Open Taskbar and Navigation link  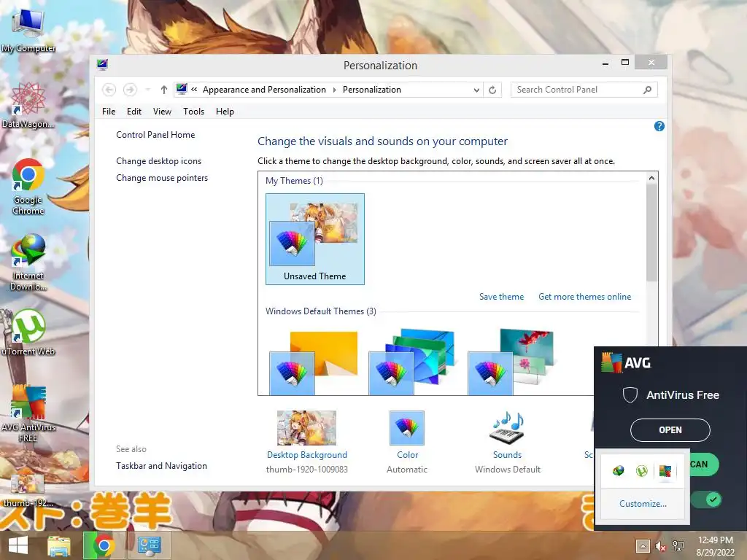(161, 466)
